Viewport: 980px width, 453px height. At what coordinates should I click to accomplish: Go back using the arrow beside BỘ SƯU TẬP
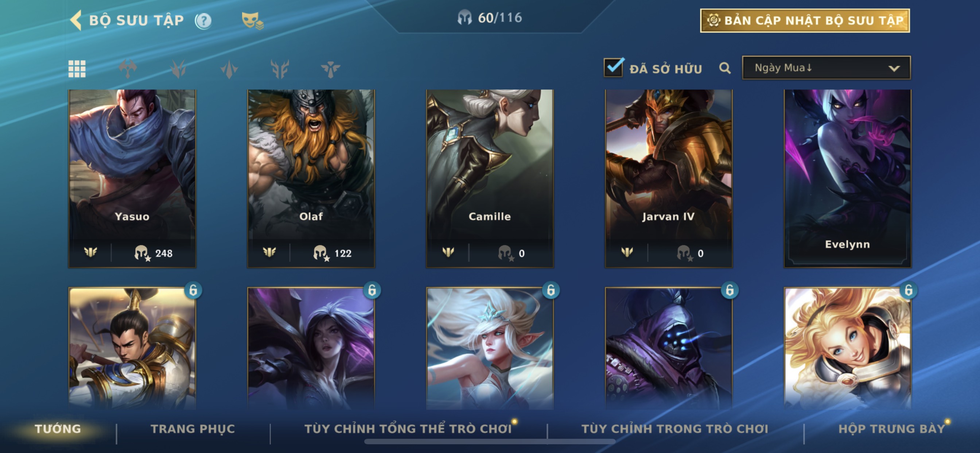[76, 20]
